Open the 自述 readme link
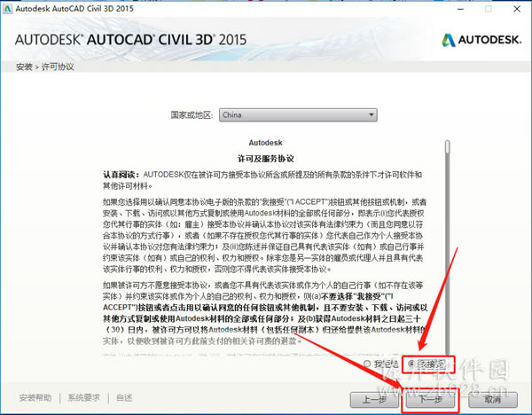 tap(124, 397)
